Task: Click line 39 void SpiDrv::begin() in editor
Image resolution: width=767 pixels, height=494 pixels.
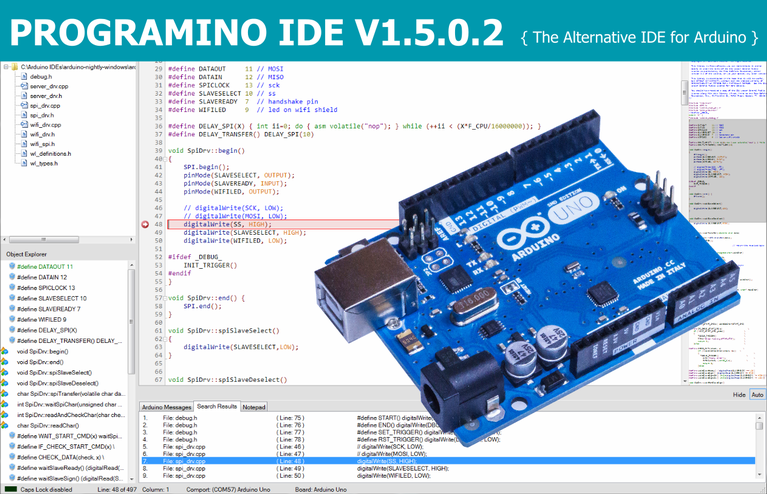Action: tap(206, 151)
